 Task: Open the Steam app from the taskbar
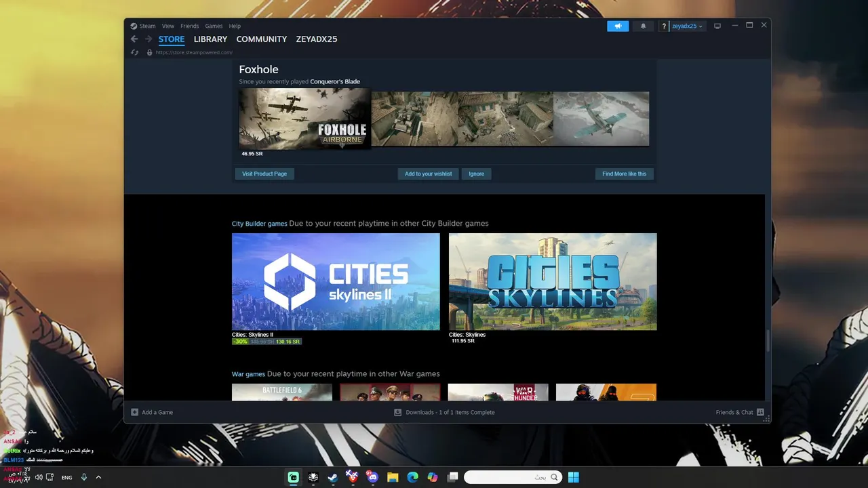(x=332, y=477)
